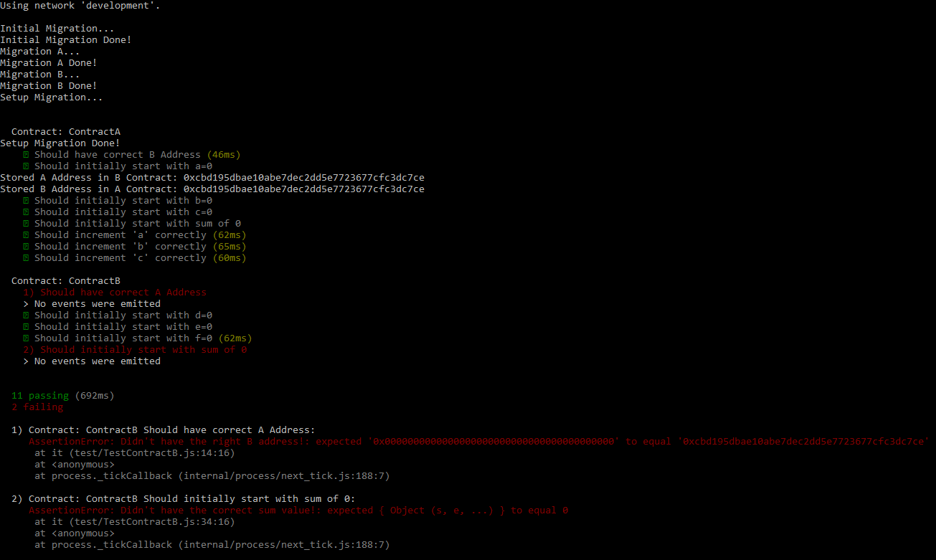Select 'Should initially start with e=0' line
The width and height of the screenshot is (936, 560).
pos(118,327)
